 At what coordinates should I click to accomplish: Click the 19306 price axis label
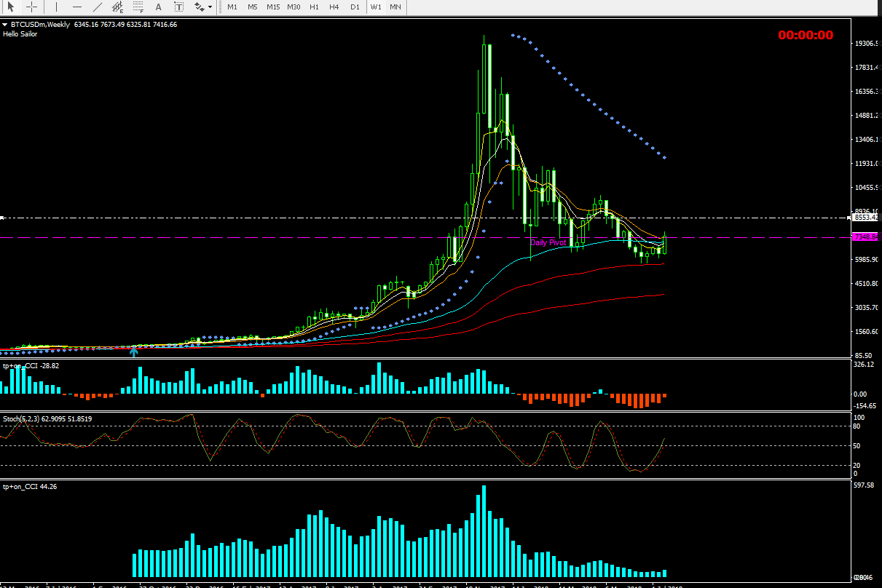click(867, 44)
